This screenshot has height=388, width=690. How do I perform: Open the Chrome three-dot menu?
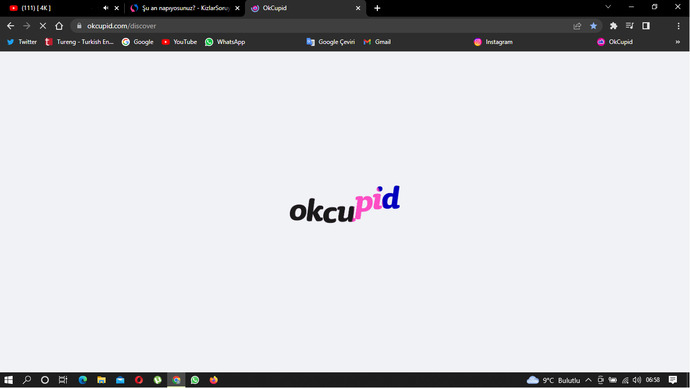point(678,26)
